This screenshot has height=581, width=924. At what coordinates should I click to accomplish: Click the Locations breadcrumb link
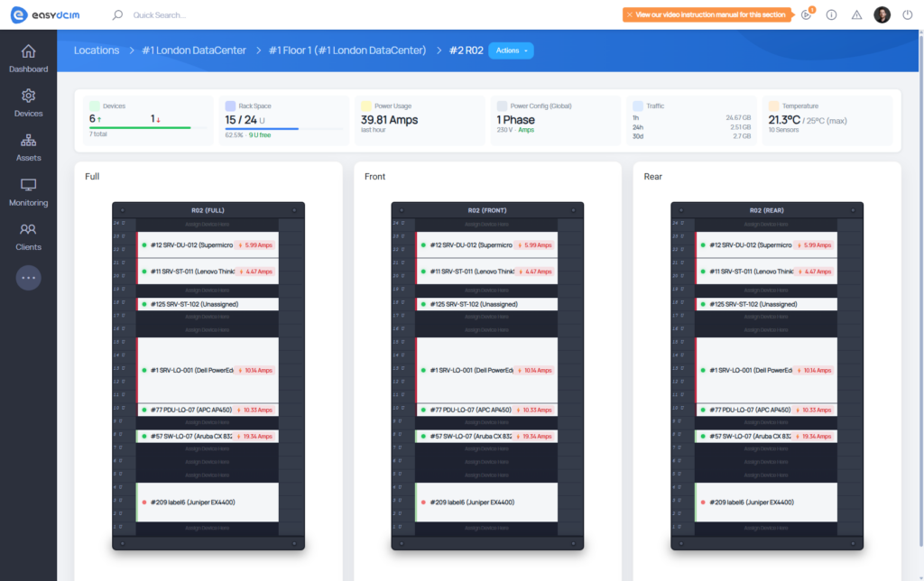(97, 51)
